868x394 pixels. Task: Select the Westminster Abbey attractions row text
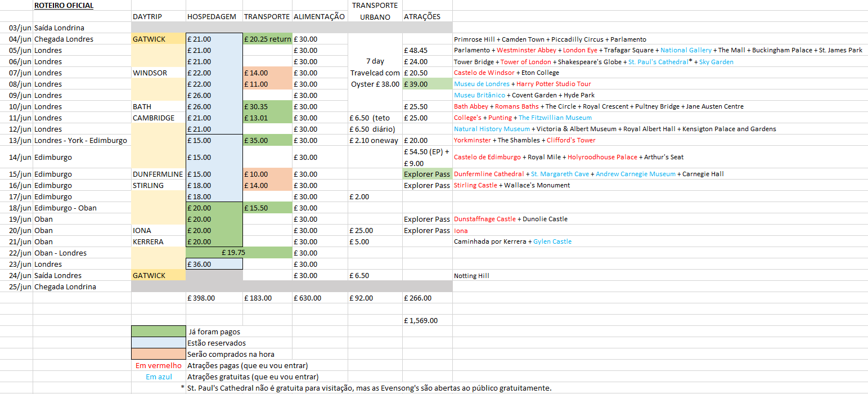coord(658,50)
